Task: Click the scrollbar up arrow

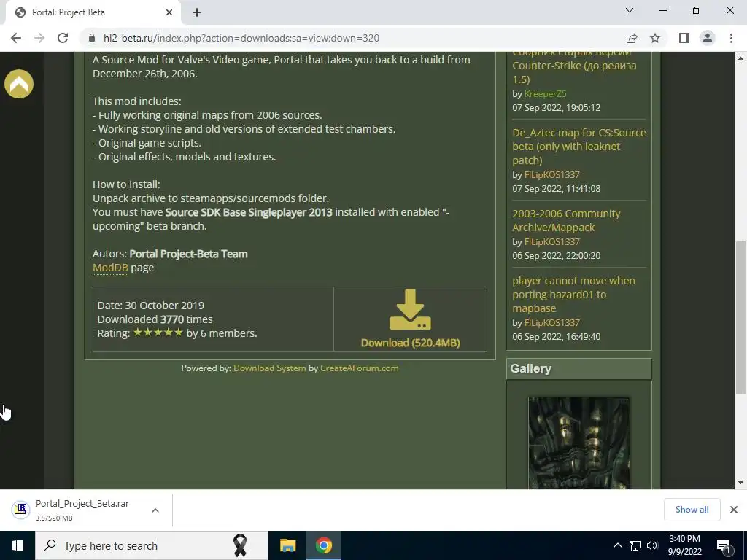Action: coord(740,58)
